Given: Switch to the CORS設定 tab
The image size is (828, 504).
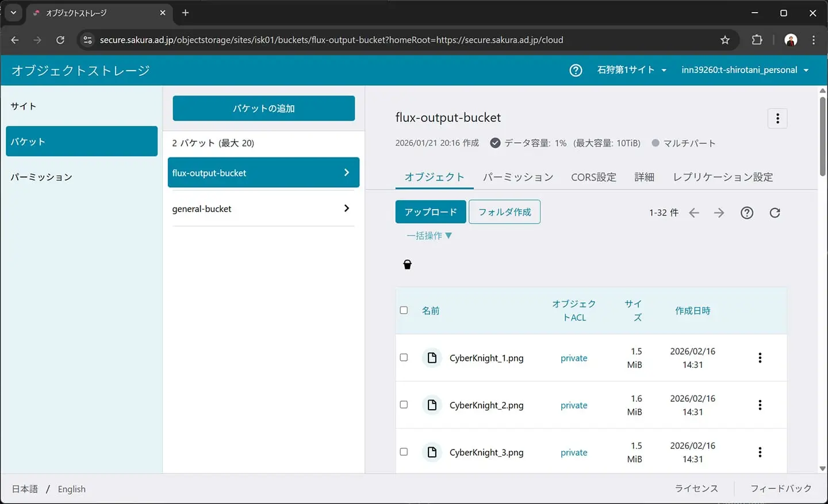Looking at the screenshot, I should [x=593, y=177].
